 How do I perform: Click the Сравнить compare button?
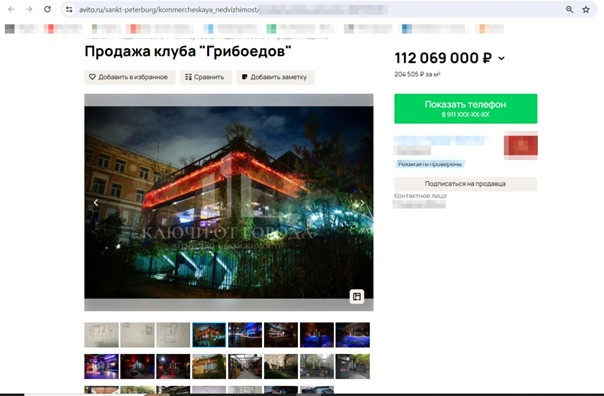(x=206, y=77)
